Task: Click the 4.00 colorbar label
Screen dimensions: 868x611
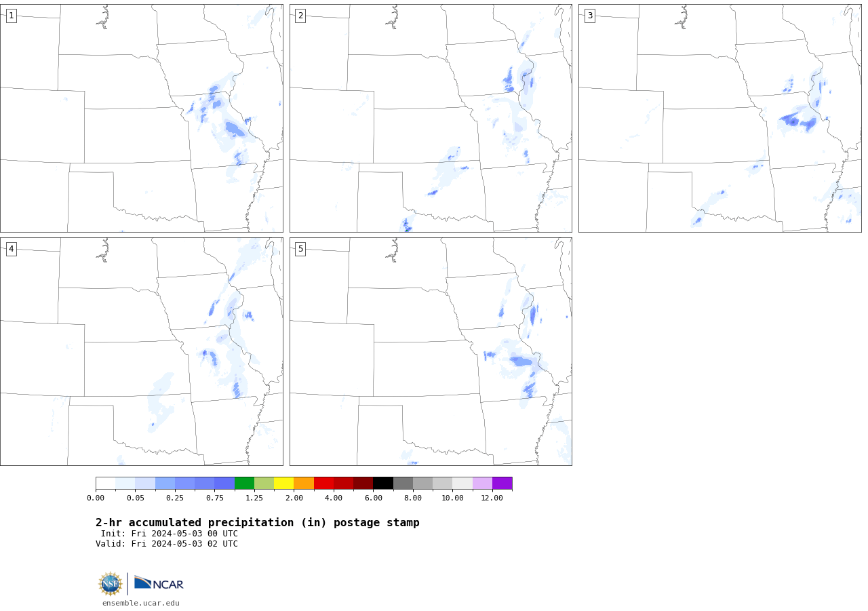Action: [334, 498]
